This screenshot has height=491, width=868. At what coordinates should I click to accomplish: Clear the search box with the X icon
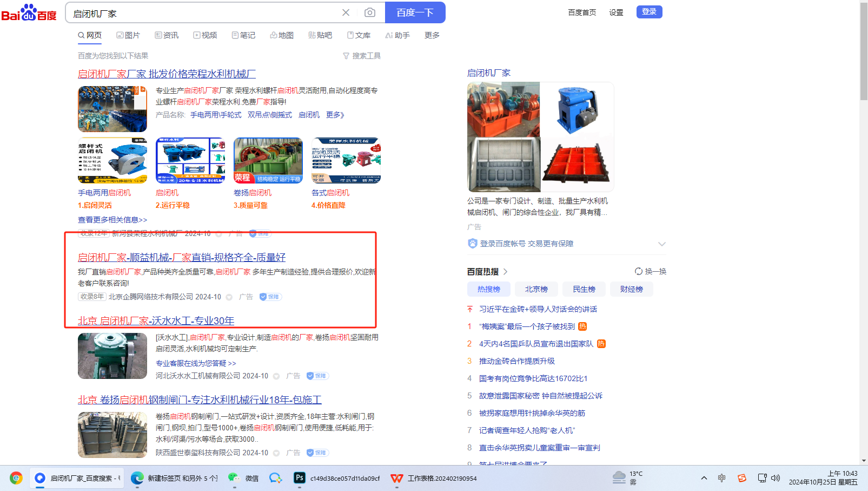click(x=346, y=12)
